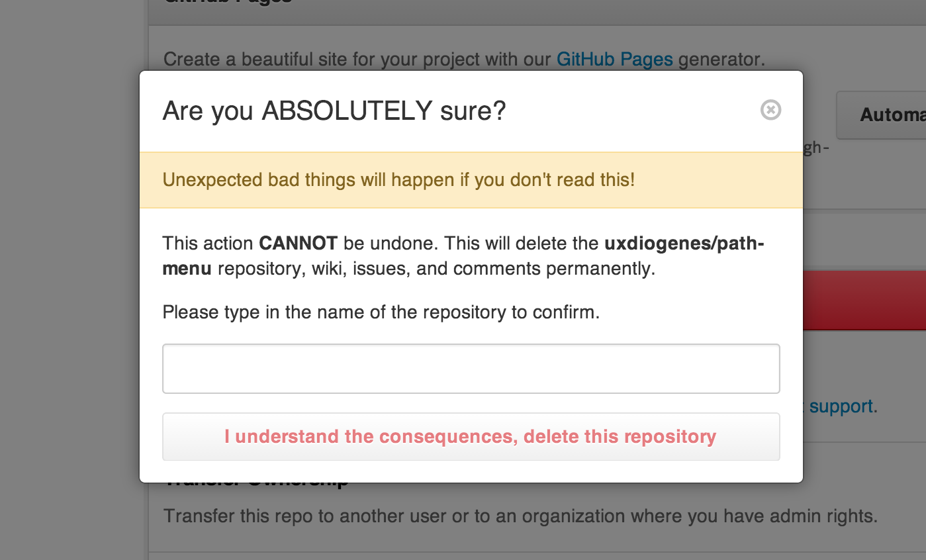
Task: Click the yellow warning banner text
Action: click(398, 179)
